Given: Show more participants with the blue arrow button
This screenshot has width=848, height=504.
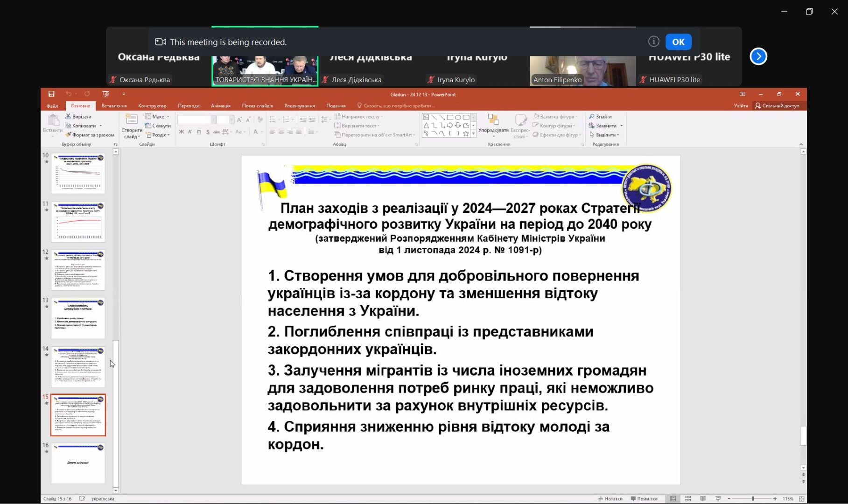Looking at the screenshot, I should click(x=758, y=56).
